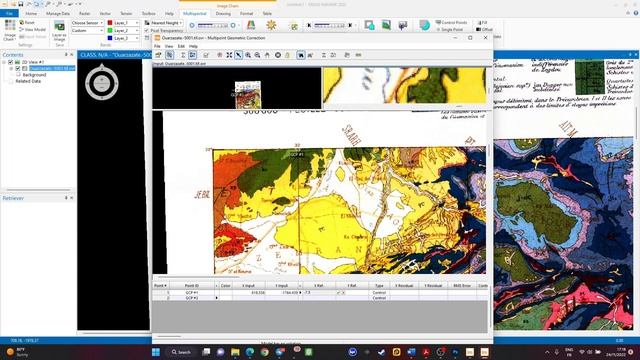Open the Help menu in correction window
This screenshot has width=640, height=360.
193,46
